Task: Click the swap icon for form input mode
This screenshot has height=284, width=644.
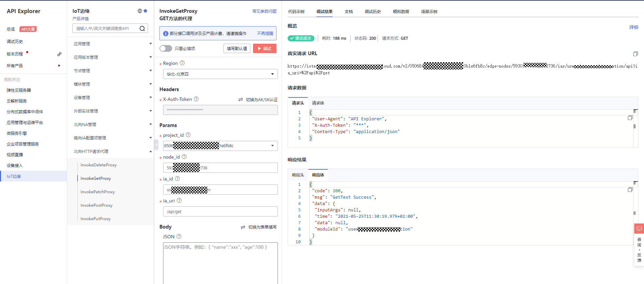Action: click(243, 227)
